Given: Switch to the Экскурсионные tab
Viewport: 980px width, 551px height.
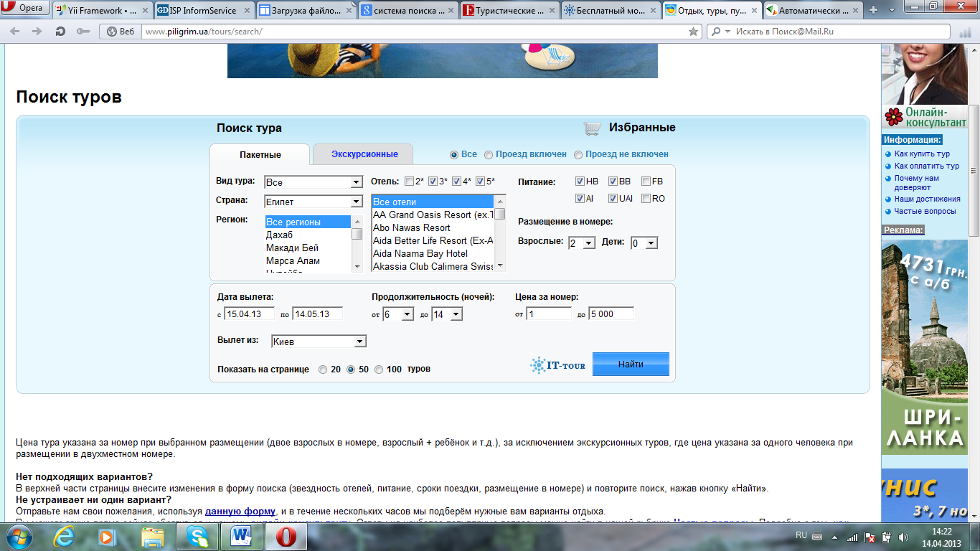Looking at the screenshot, I should point(364,154).
